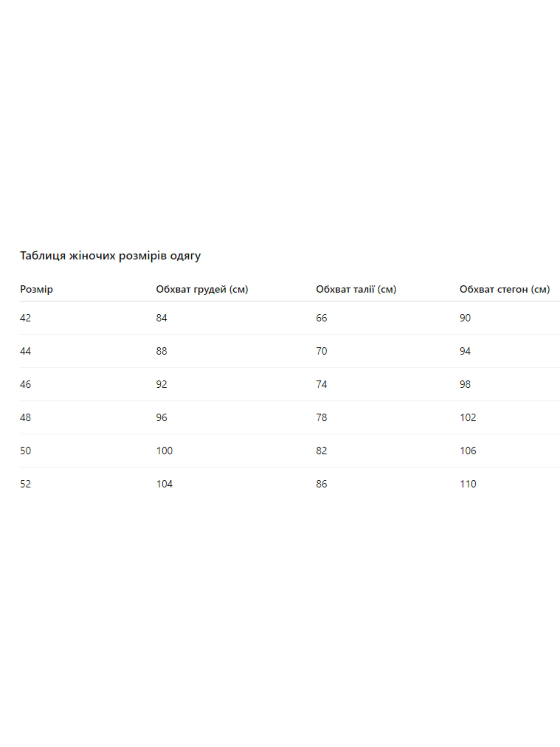Click the waist value 74 cell

click(x=321, y=384)
